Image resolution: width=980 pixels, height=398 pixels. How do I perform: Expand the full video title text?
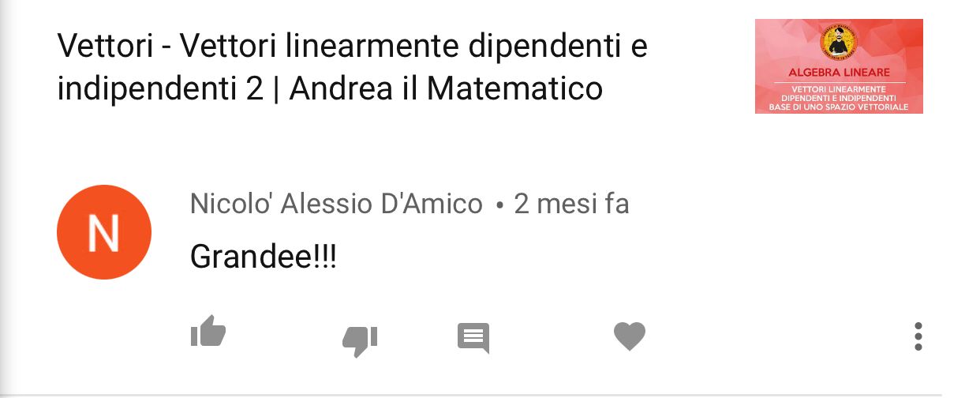(352, 68)
